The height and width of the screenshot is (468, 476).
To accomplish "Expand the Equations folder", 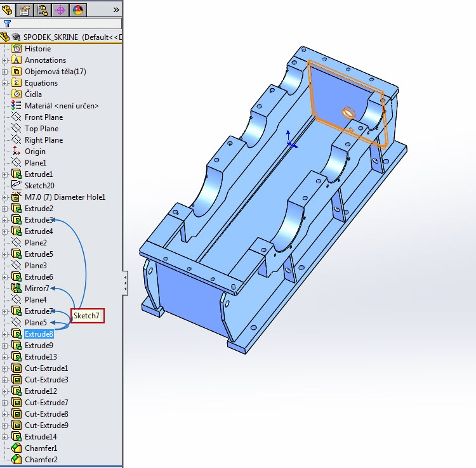I will pyautogui.click(x=4, y=83).
